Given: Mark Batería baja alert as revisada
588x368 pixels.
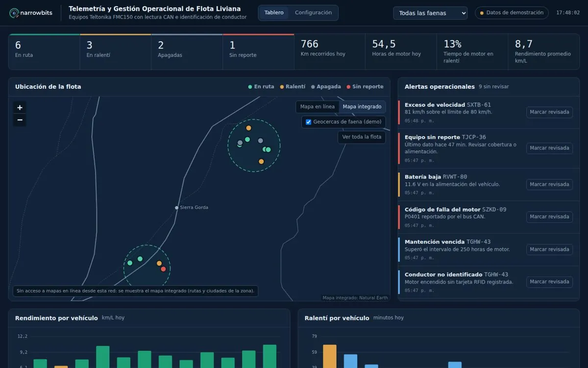Looking at the screenshot, I should [549, 184].
